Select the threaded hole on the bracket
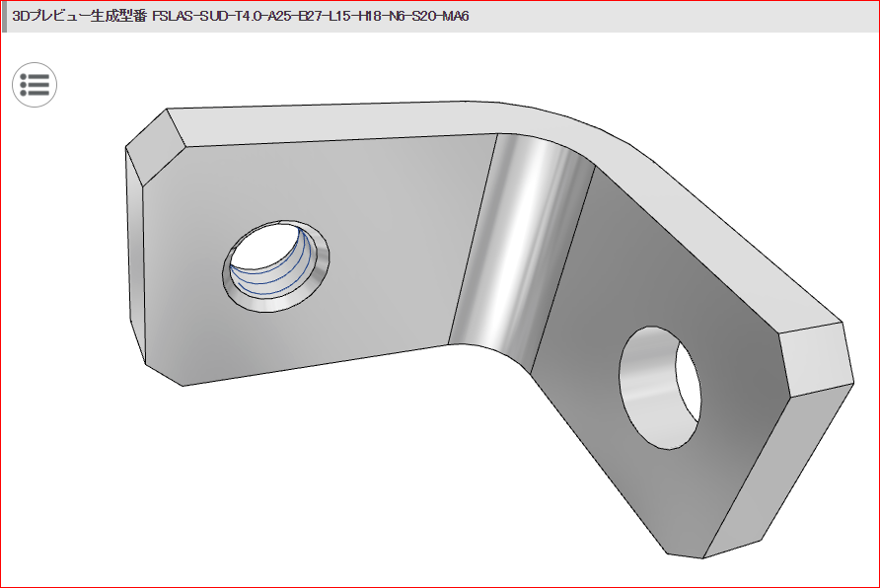 click(275, 266)
